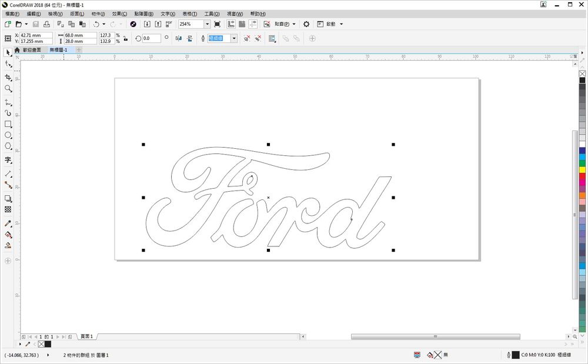The image size is (588, 364).
Task: Open the Options gear icon
Action: click(x=306, y=24)
